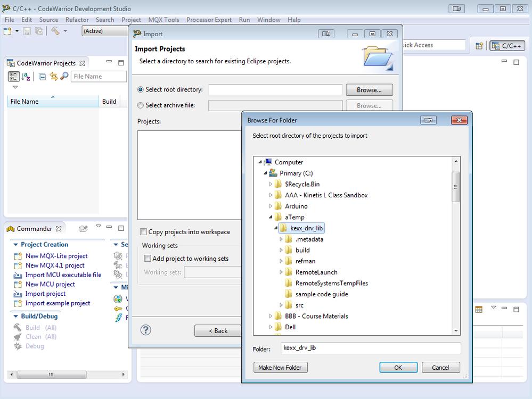
Task: Click the table icon in bottom-right panel
Action: coord(479,310)
